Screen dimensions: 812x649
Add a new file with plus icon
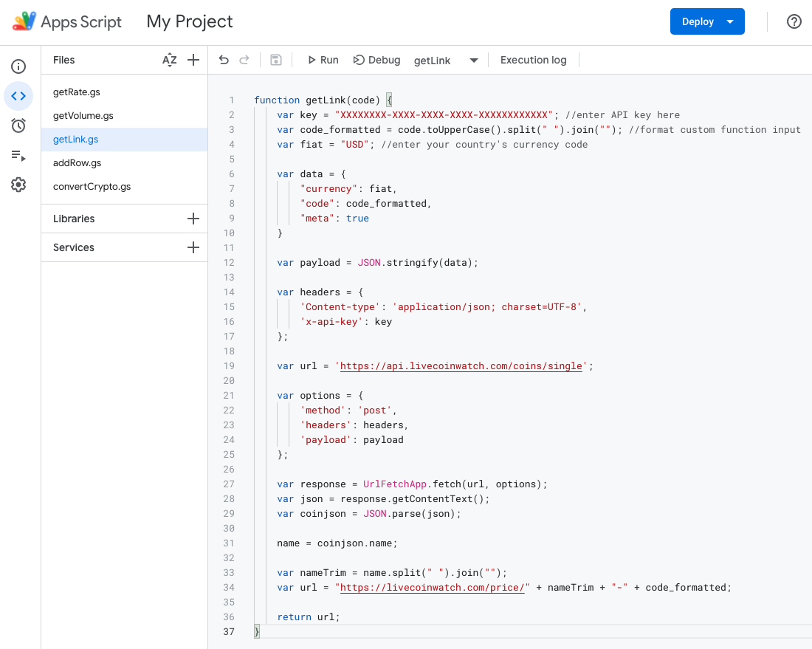[193, 61]
